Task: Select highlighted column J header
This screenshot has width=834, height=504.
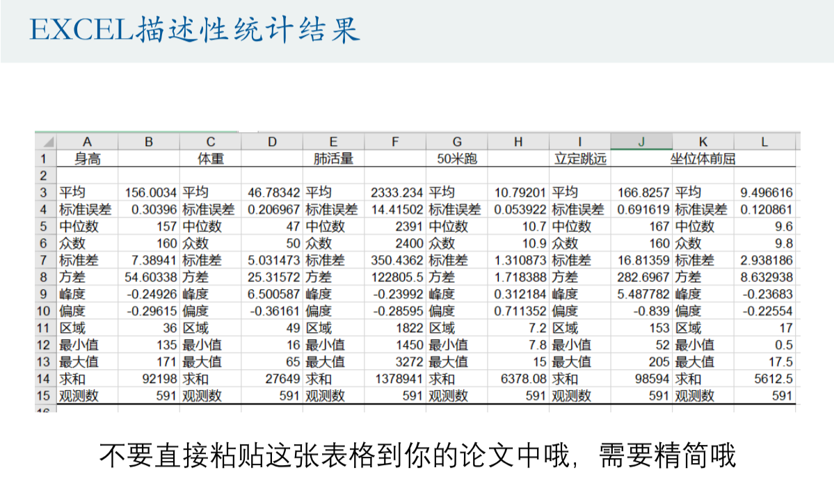Action: click(641, 142)
